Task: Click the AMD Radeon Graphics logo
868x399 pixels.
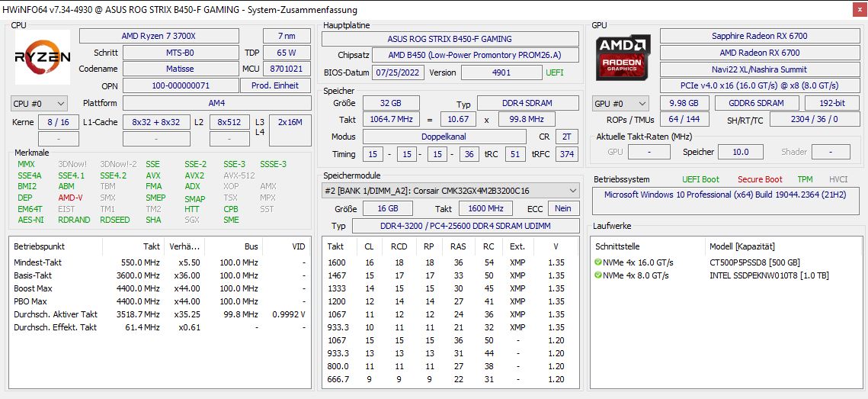Action: [x=623, y=57]
